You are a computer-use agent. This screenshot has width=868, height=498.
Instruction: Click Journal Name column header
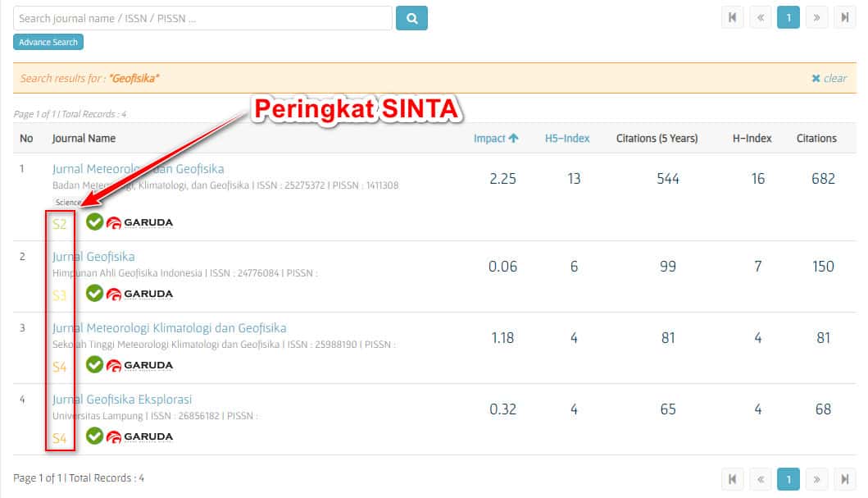(x=84, y=139)
